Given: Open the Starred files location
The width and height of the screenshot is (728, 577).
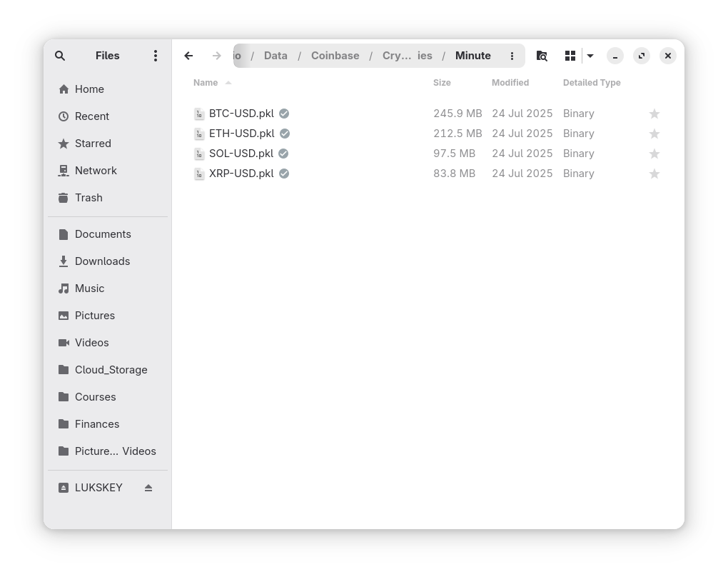Looking at the screenshot, I should pos(93,144).
